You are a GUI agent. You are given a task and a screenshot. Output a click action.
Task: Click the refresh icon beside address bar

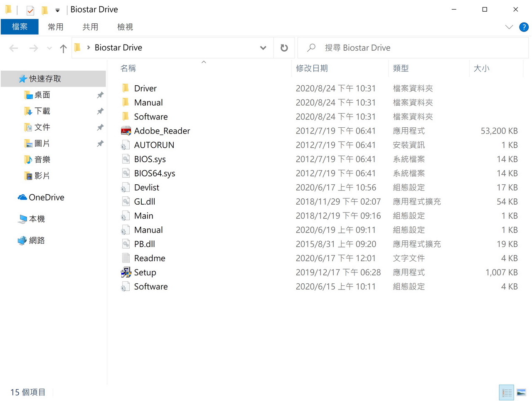tap(284, 48)
